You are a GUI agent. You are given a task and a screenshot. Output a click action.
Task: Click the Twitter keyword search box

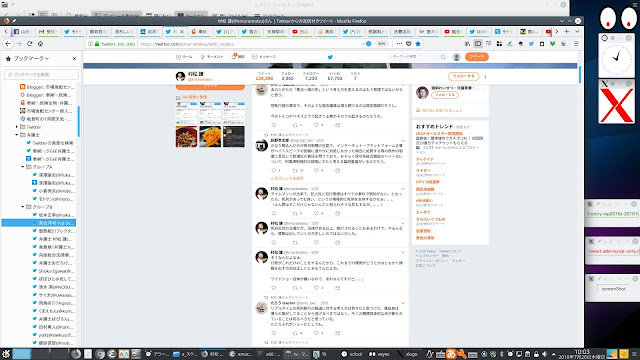point(418,57)
